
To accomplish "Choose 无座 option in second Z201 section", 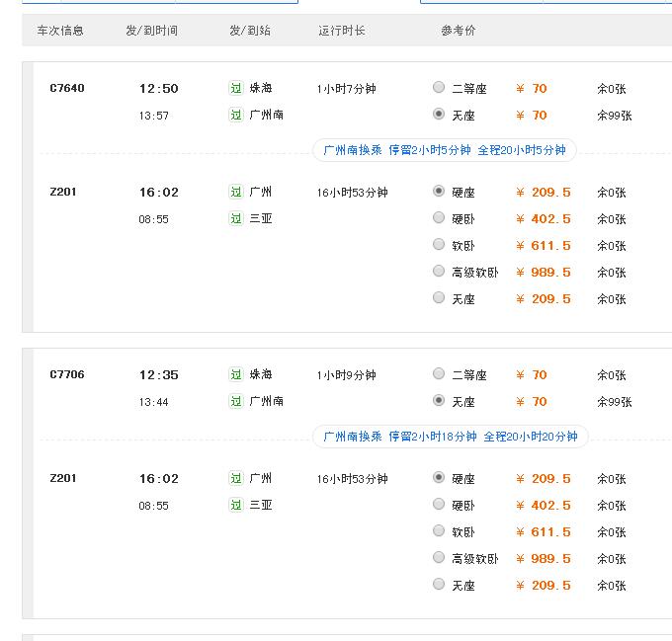I will pyautogui.click(x=439, y=584).
